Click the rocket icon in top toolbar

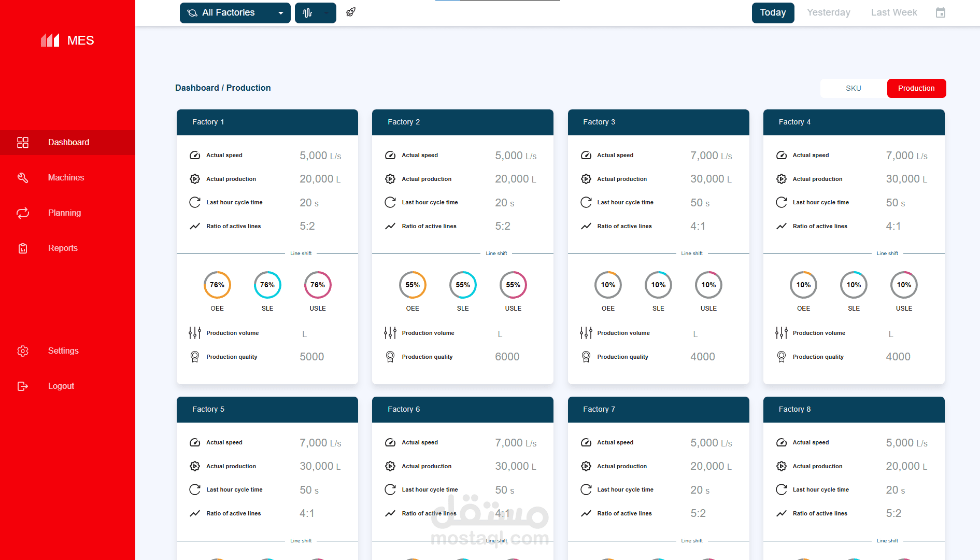351,12
